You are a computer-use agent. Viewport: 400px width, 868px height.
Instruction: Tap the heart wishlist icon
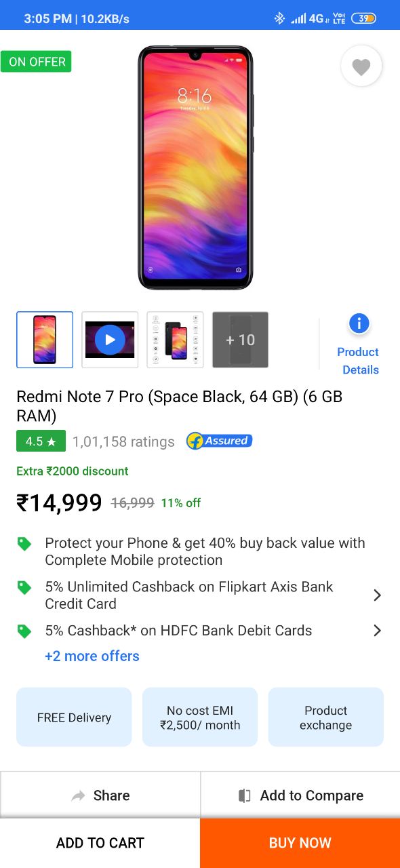(x=361, y=66)
